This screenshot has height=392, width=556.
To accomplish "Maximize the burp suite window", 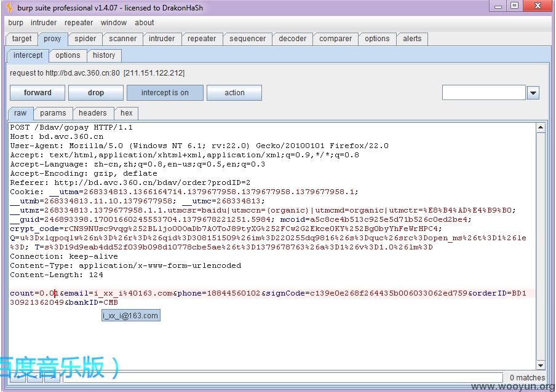I will [515, 6].
